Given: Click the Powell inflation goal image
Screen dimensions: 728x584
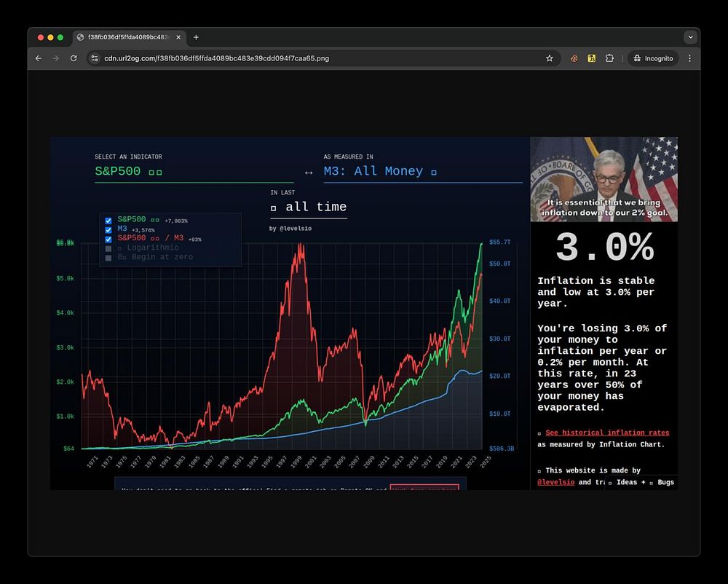Looking at the screenshot, I should [604, 179].
